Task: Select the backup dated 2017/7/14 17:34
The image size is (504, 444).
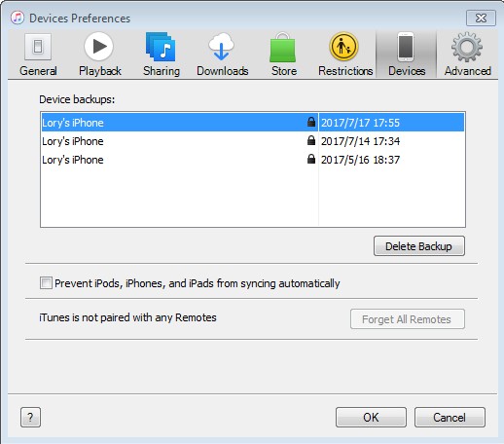Action: click(x=253, y=141)
